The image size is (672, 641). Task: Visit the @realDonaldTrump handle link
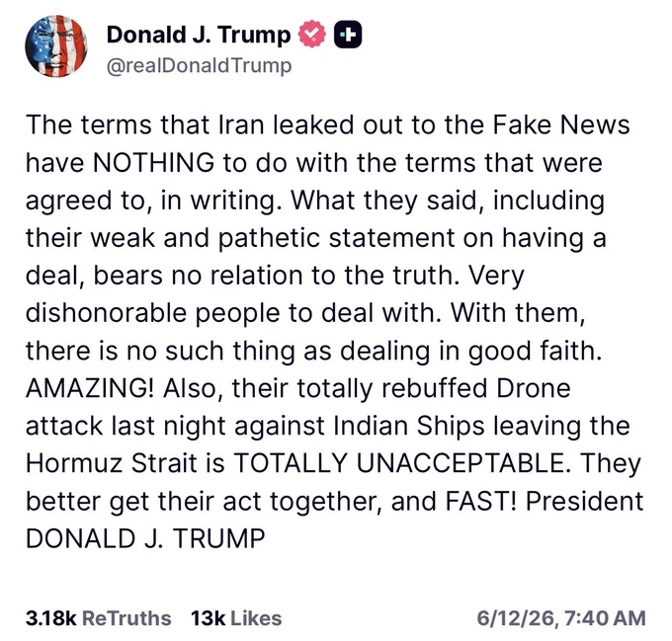tap(199, 66)
